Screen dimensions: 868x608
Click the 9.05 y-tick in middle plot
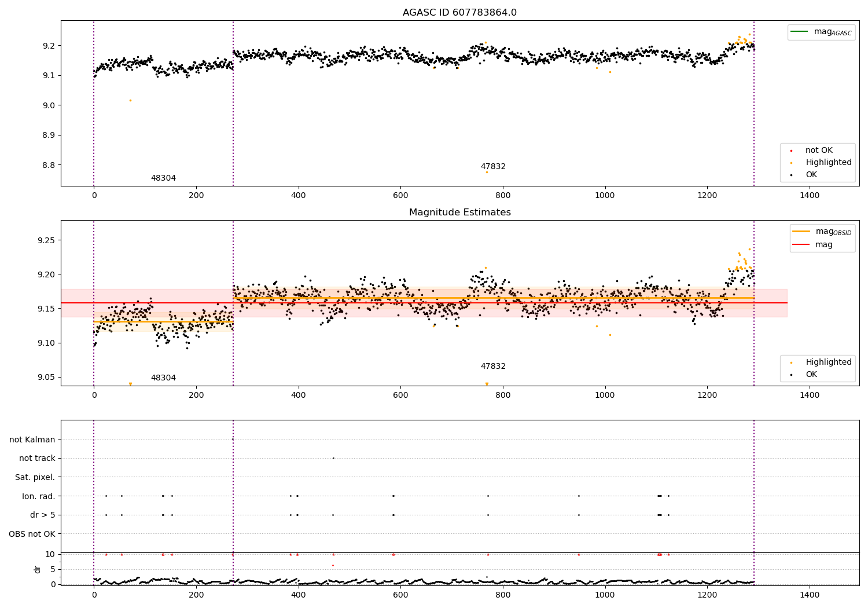(47, 378)
